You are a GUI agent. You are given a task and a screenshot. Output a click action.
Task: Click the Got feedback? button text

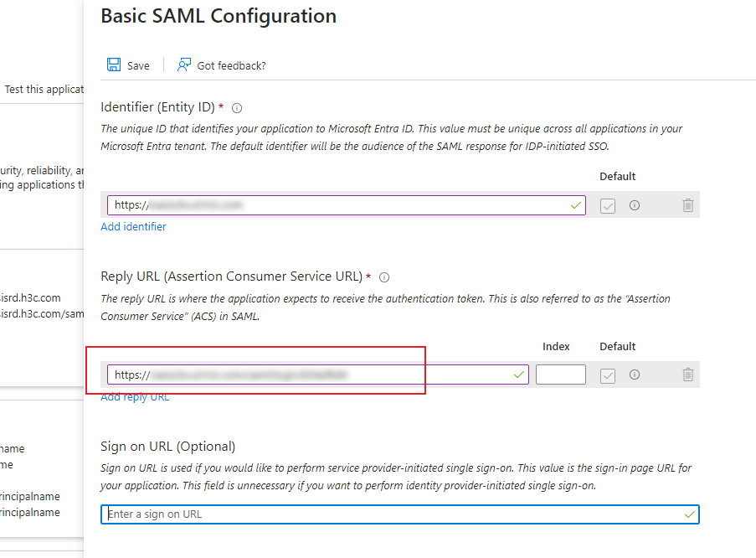click(x=231, y=65)
